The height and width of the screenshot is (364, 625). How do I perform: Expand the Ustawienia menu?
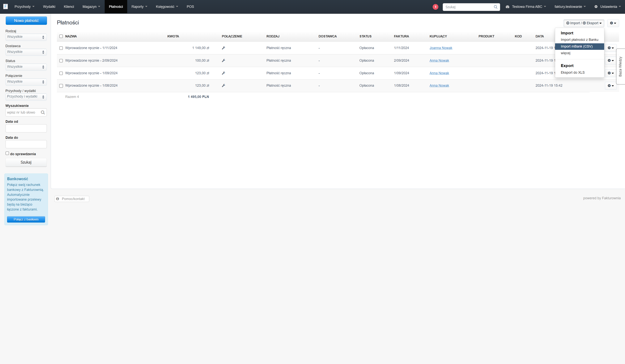[608, 7]
